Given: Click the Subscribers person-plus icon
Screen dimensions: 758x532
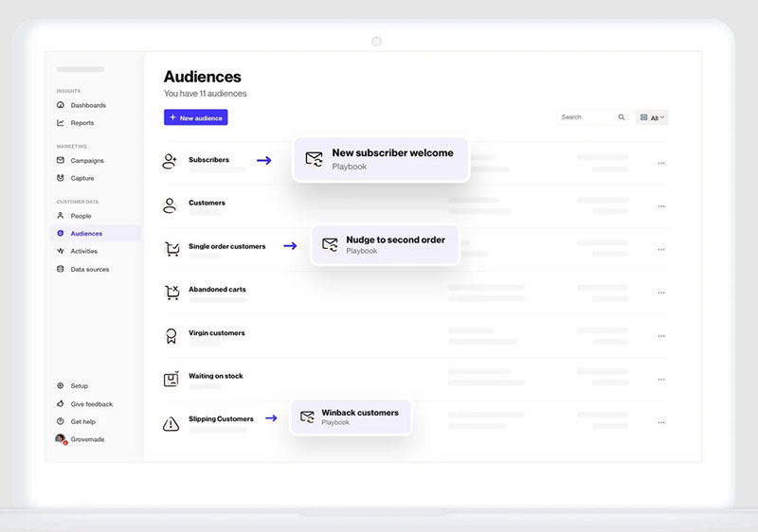Looking at the screenshot, I should click(x=170, y=161).
